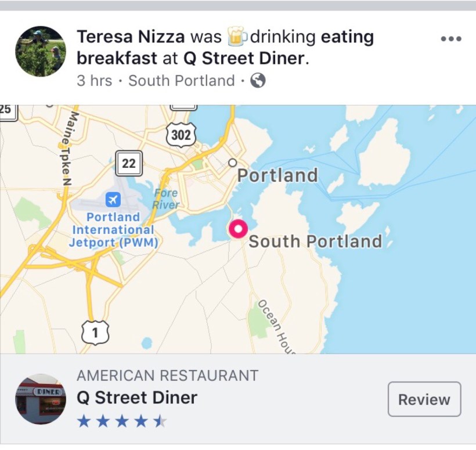Viewport: 476px width, 450px height.
Task: Click the airplane Jetport icon on map
Action: [x=113, y=200]
